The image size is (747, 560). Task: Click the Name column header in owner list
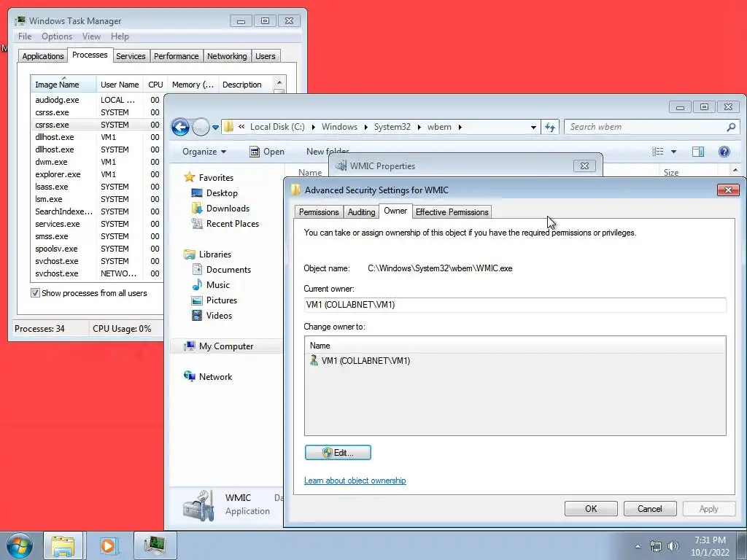click(x=515, y=345)
